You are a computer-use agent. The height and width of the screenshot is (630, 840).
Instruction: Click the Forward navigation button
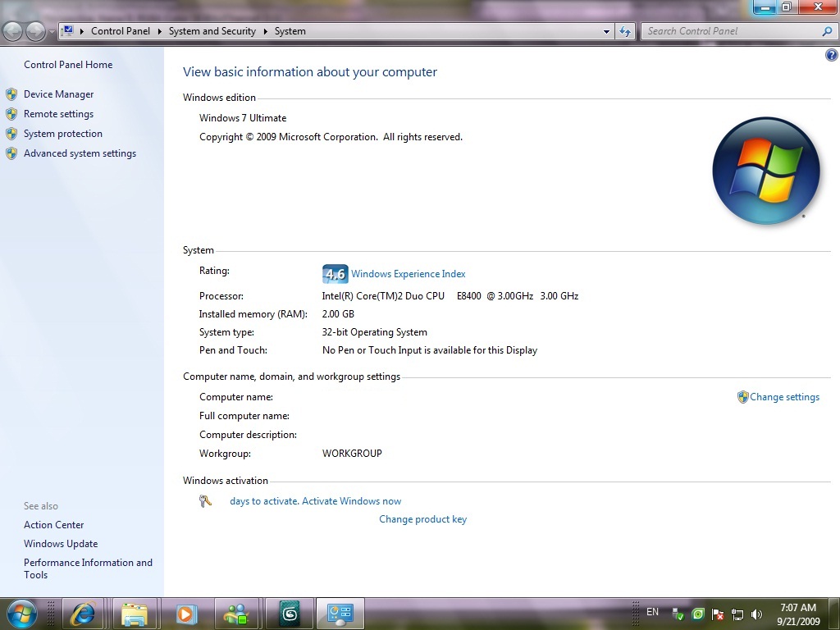[x=35, y=31]
